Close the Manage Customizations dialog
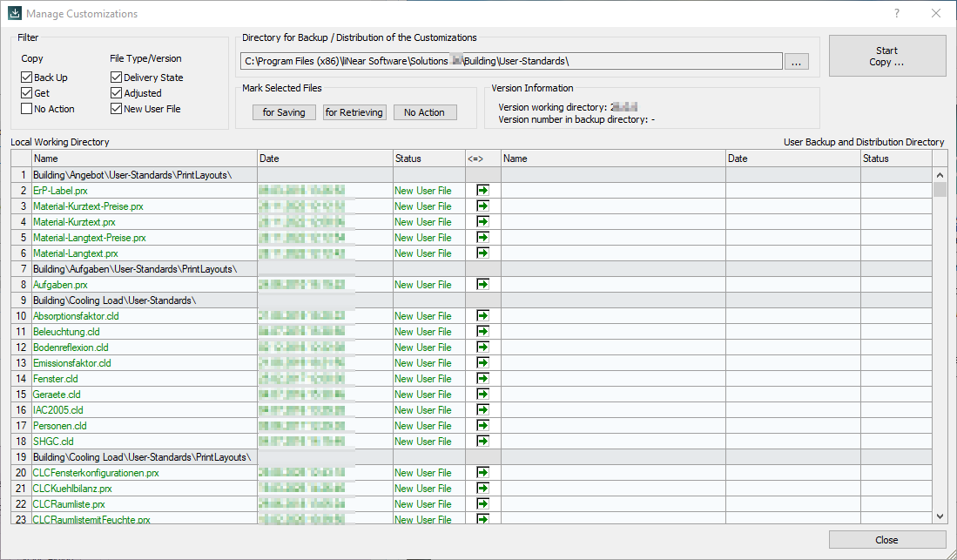Image resolution: width=957 pixels, height=560 pixels. tap(886, 540)
